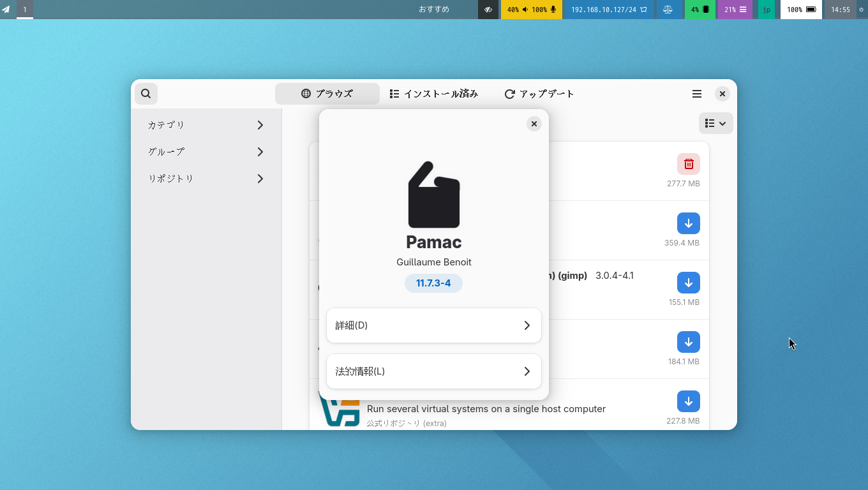The height and width of the screenshot is (490, 868).
Task: Click the 40% speaker volume indicator
Action: coord(518,10)
